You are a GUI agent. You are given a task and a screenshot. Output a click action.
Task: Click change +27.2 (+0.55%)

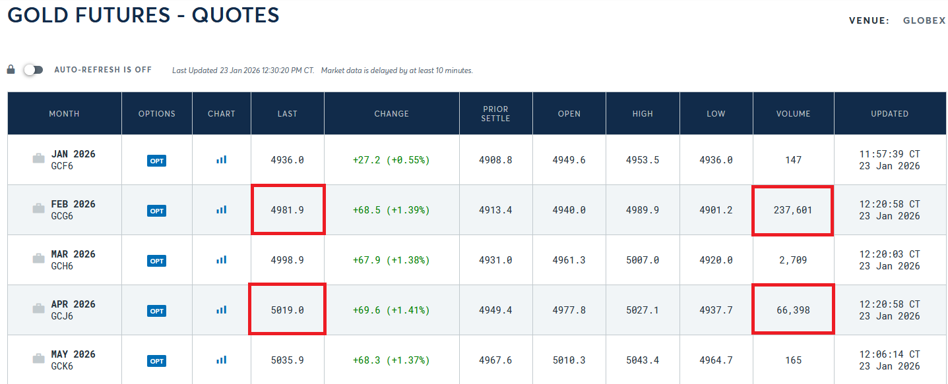(x=391, y=160)
